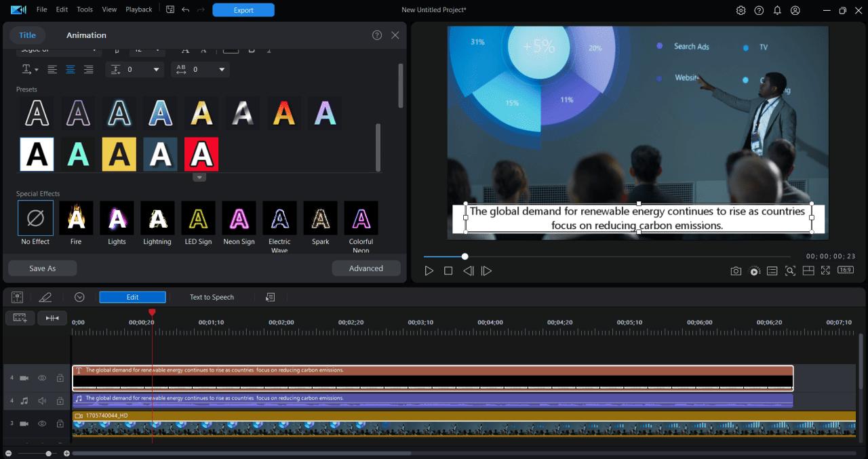Select the Neon Sign text effect
Screen dimensions: 868x459
239,218
